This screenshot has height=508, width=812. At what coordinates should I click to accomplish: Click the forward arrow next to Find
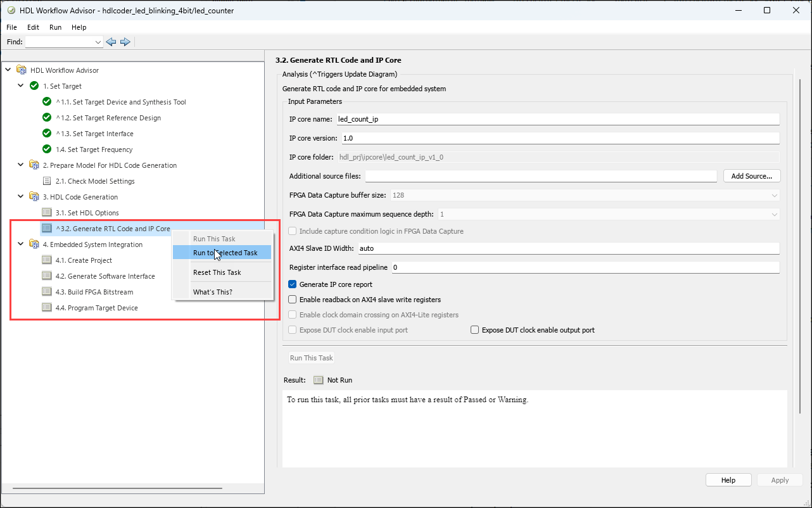(125, 42)
